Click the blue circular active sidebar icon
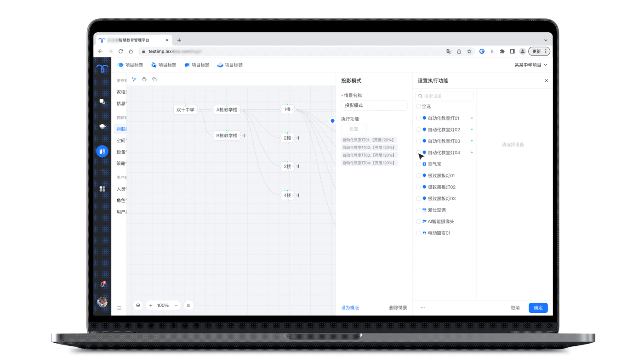 pyautogui.click(x=102, y=151)
